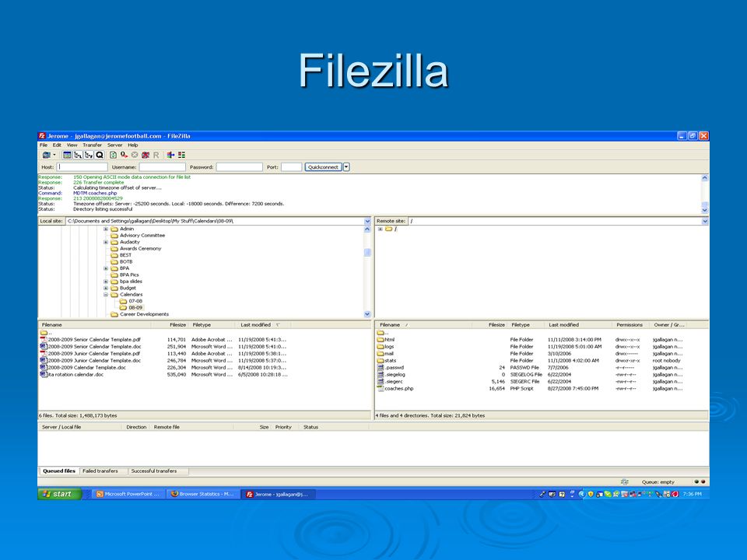Click status bar speed limits icon
This screenshot has height=560, width=747.
coord(625,482)
